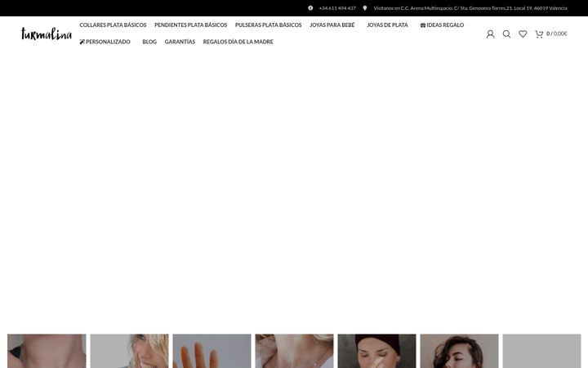Open the shopping cart icon

click(x=539, y=34)
